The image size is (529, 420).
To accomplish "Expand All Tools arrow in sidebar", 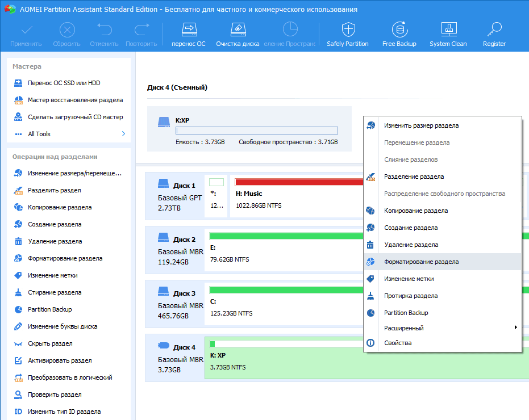I will 123,134.
